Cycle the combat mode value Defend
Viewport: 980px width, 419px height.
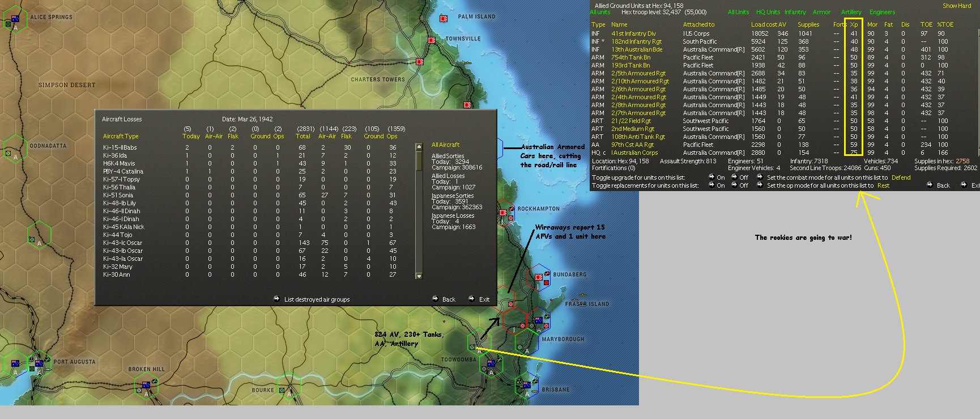(x=901, y=177)
